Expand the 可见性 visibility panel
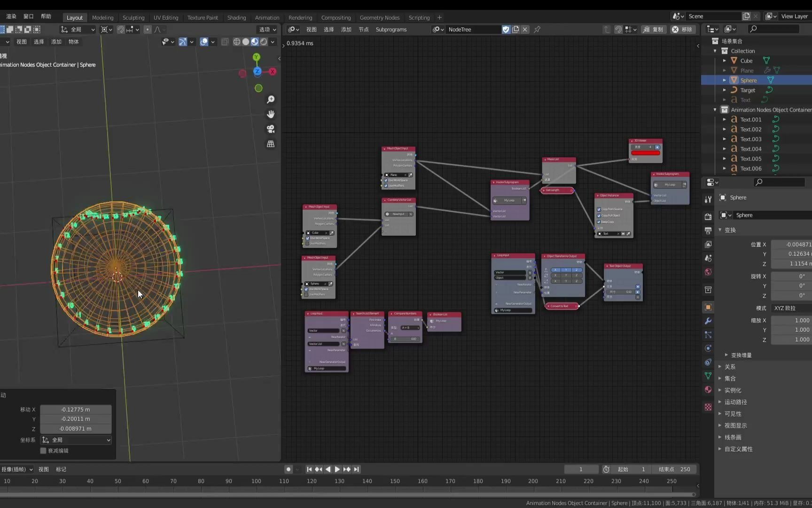 pyautogui.click(x=720, y=414)
